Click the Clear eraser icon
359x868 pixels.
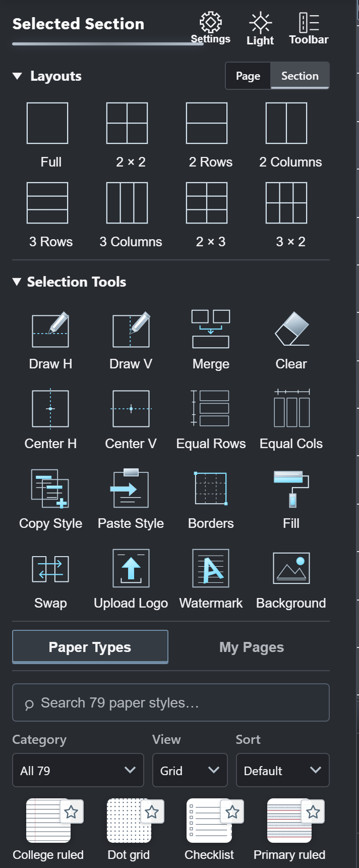click(291, 329)
